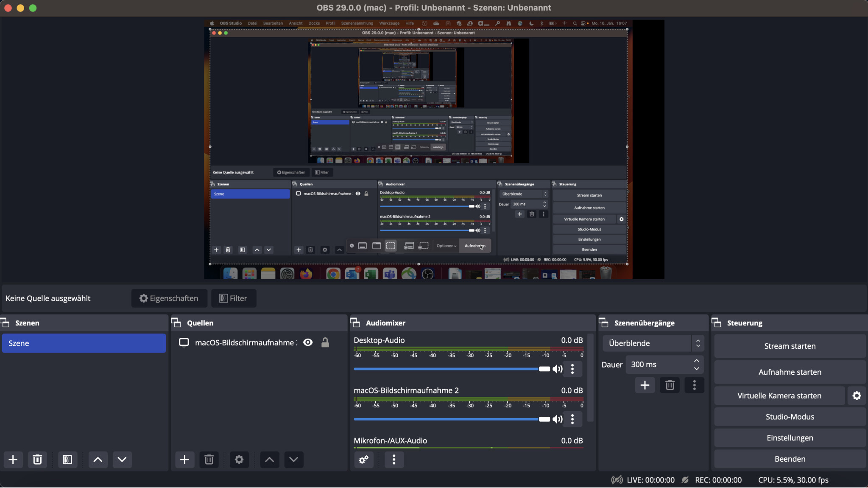This screenshot has height=488, width=868.
Task: Mute Desktop-Audio via speaker icon
Action: [558, 369]
